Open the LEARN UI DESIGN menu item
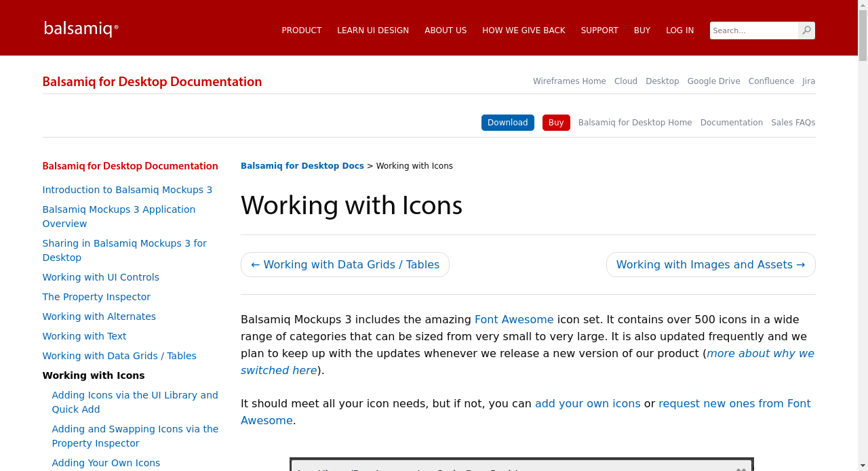 (373, 30)
